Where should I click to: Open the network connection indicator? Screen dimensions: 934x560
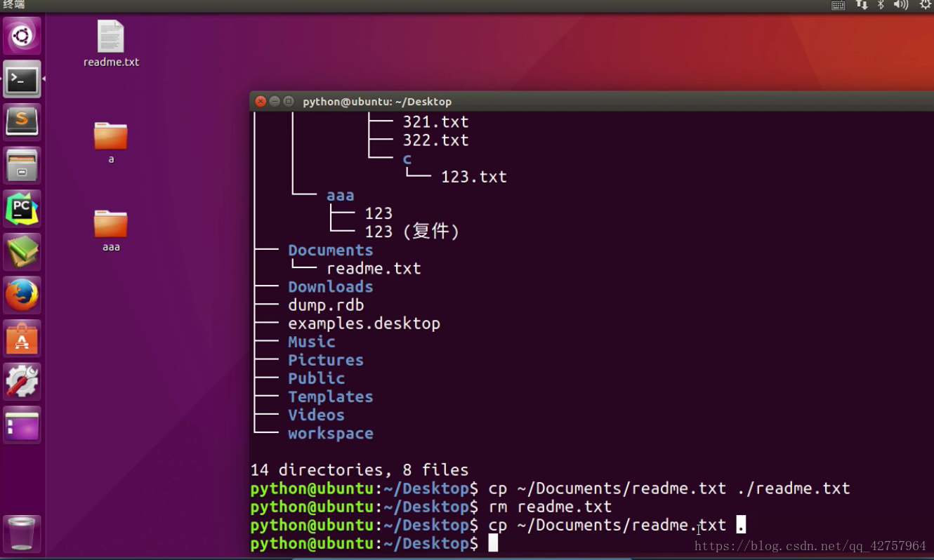click(x=862, y=5)
